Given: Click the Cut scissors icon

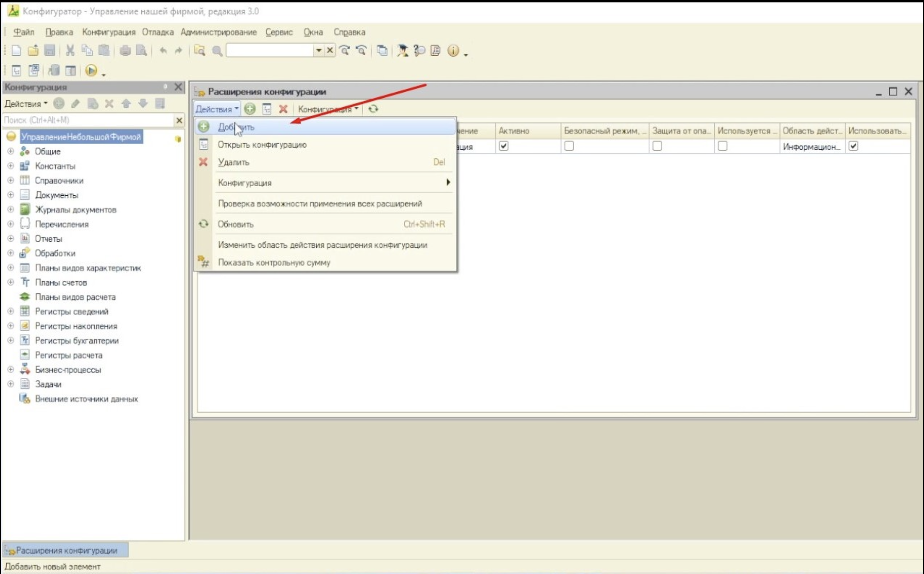Looking at the screenshot, I should point(70,50).
